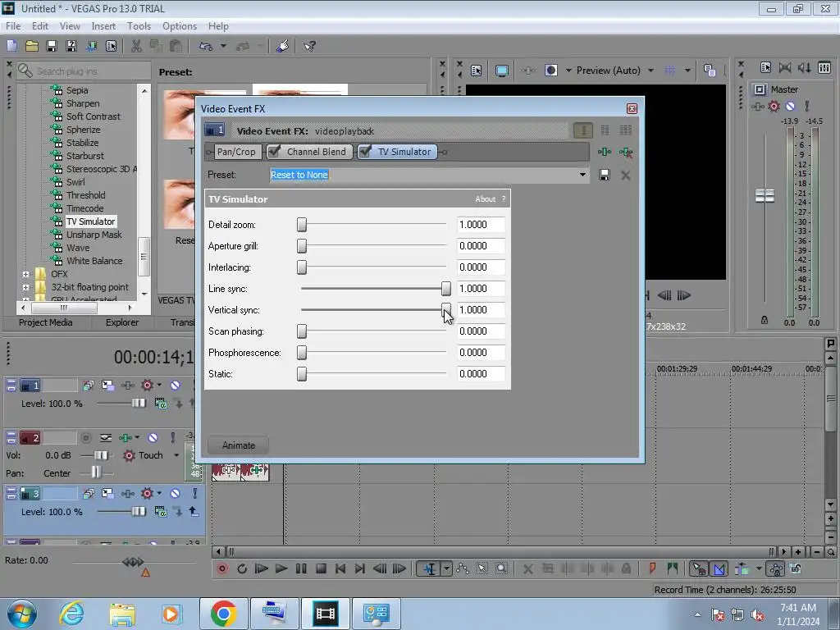Toggle mute on video track 3
The width and height of the screenshot is (840, 630).
coord(176,493)
